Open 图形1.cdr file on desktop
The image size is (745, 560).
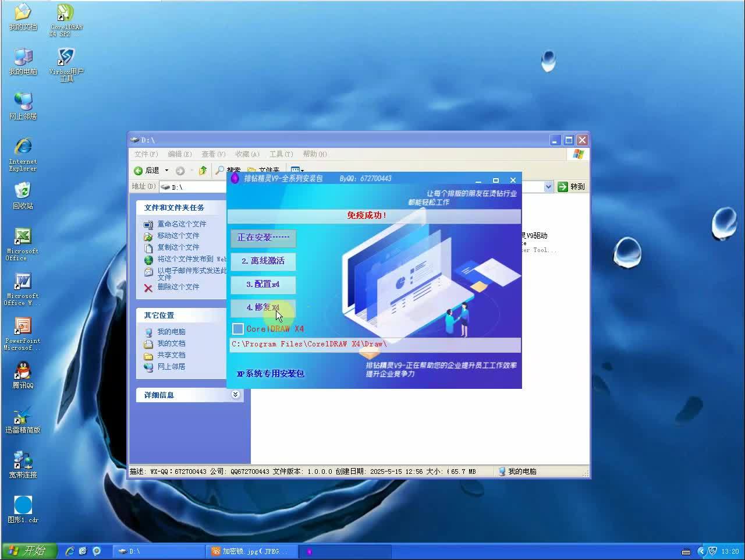click(23, 505)
